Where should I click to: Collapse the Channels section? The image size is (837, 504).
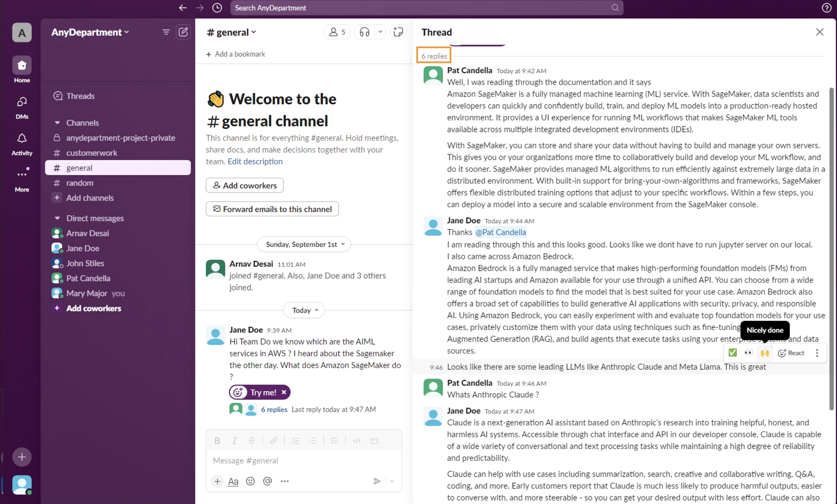[57, 123]
